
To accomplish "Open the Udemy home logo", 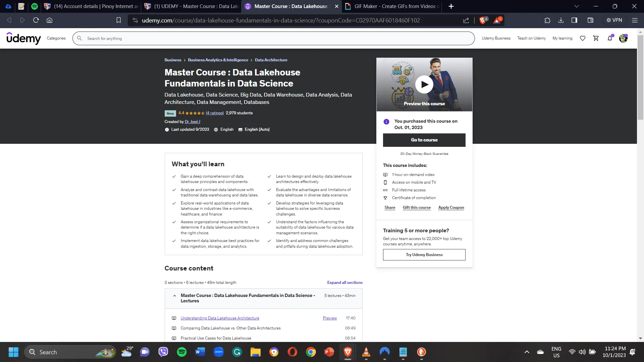I will pos(23,38).
